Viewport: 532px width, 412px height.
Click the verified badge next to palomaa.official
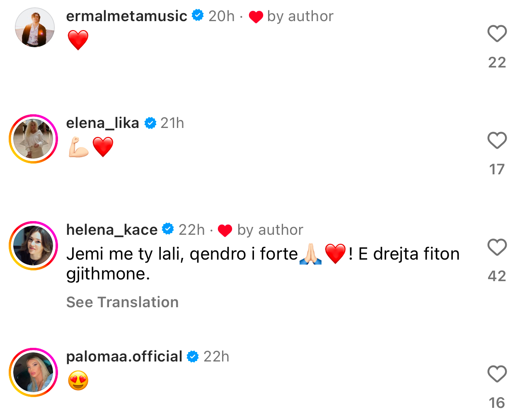click(193, 356)
